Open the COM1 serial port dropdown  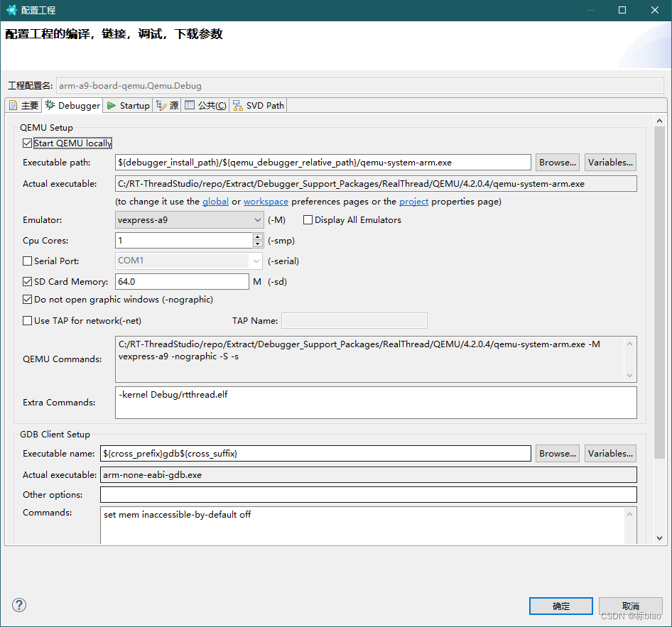point(256,261)
